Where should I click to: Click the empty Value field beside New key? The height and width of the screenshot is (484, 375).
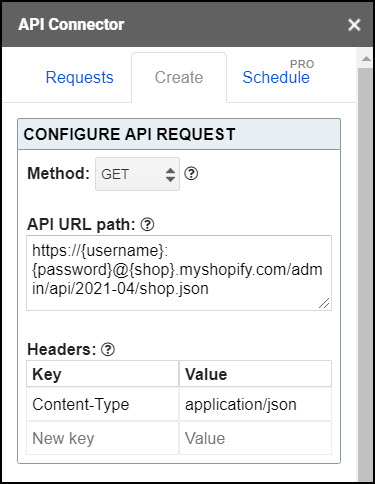(x=255, y=438)
